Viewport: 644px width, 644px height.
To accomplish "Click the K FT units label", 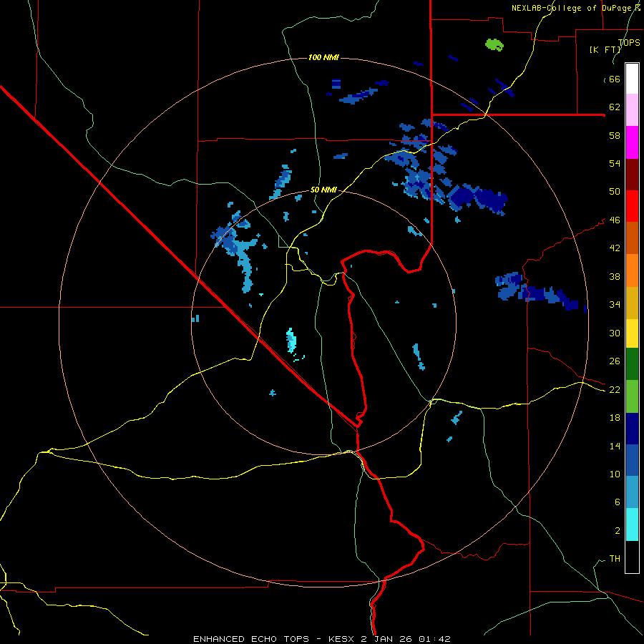I will (605, 49).
